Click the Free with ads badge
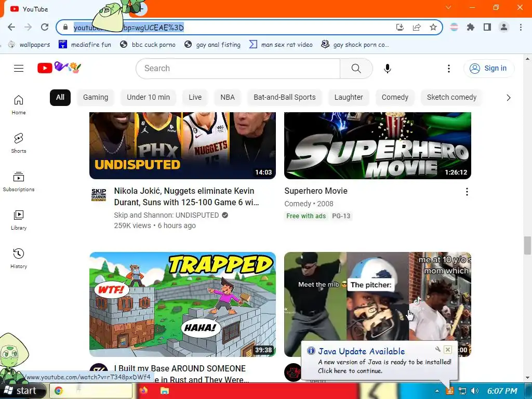532x399 pixels. (x=306, y=216)
